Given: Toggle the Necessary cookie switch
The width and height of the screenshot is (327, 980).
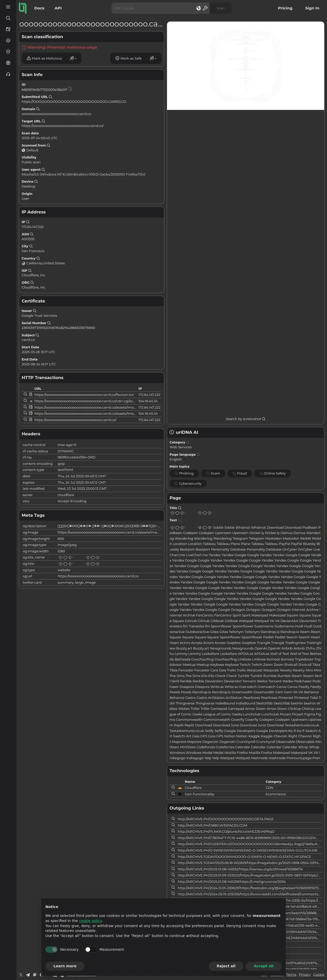Looking at the screenshot, I should [51, 949].
